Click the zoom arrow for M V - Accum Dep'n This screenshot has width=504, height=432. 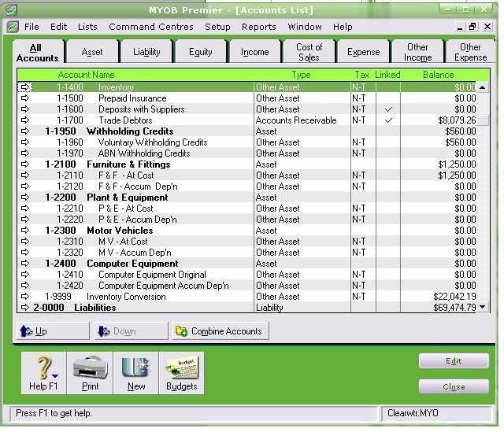click(24, 252)
